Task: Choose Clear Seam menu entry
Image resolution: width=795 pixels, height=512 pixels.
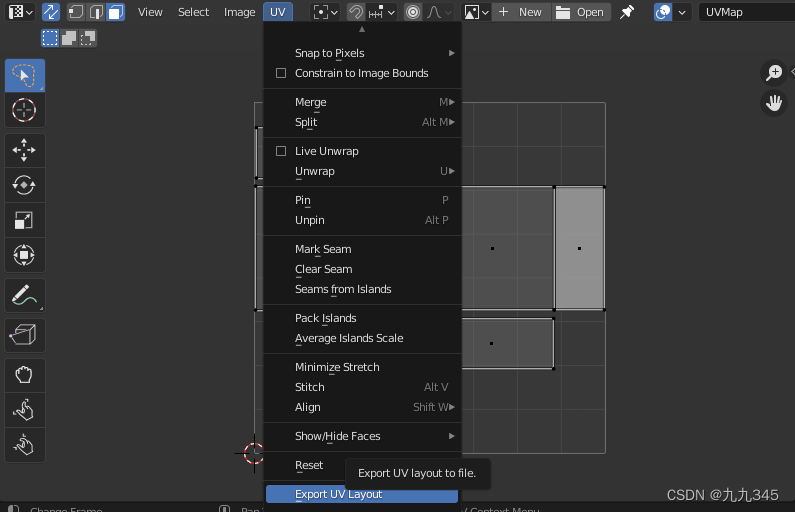Action: pyautogui.click(x=362, y=269)
